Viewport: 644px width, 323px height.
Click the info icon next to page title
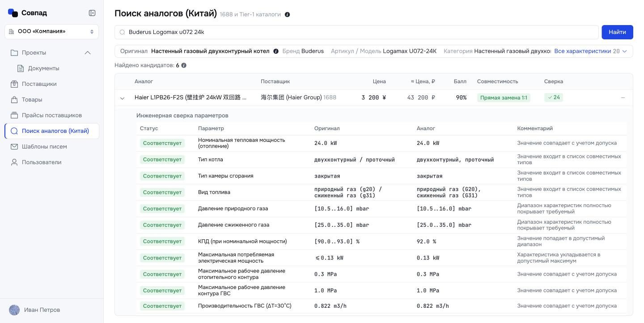tap(287, 15)
